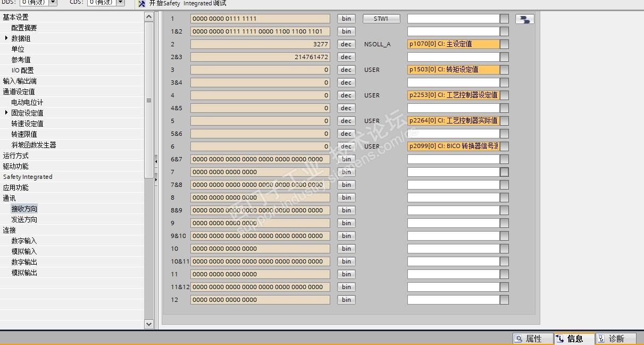Click interconnect square button for p2253 row
The image size is (644, 345).
[x=504, y=95]
